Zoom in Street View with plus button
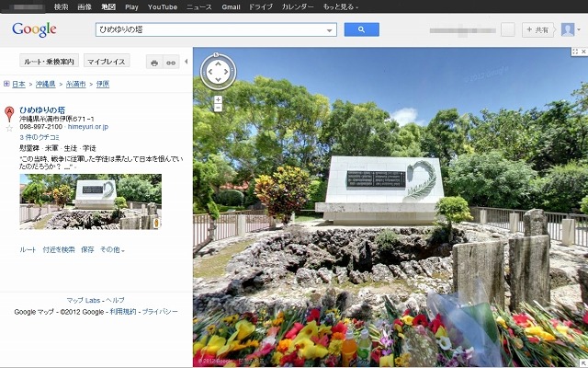Viewport: 588px width, 368px height. (219, 99)
